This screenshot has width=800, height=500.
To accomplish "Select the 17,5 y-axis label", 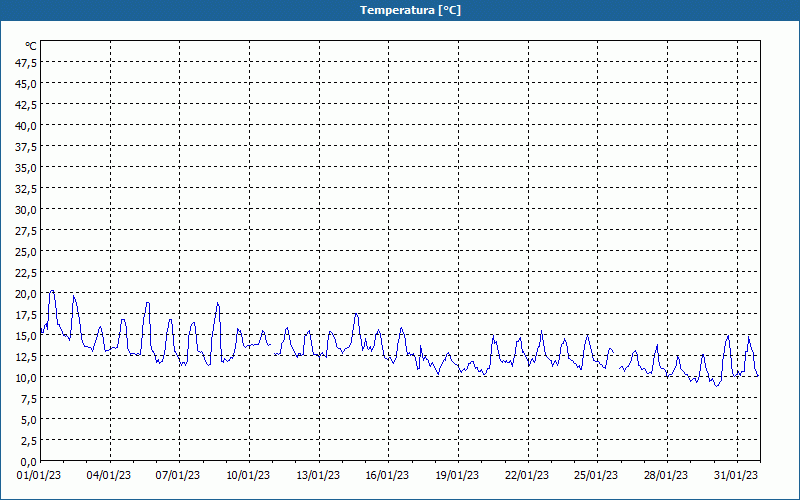I will click(27, 315).
